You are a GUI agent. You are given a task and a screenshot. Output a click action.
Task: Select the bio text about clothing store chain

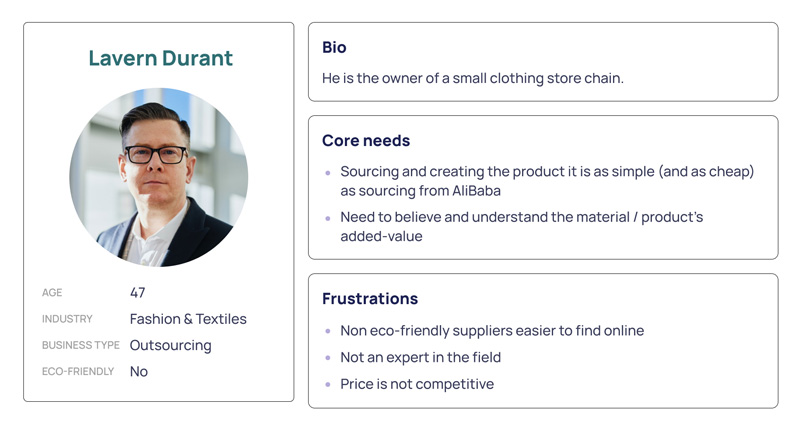pos(473,79)
